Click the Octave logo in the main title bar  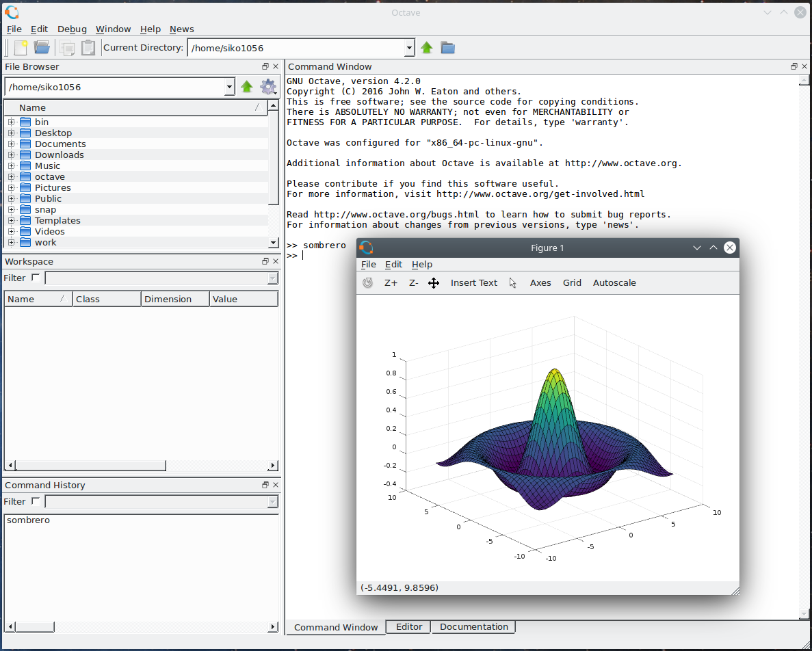click(x=12, y=12)
